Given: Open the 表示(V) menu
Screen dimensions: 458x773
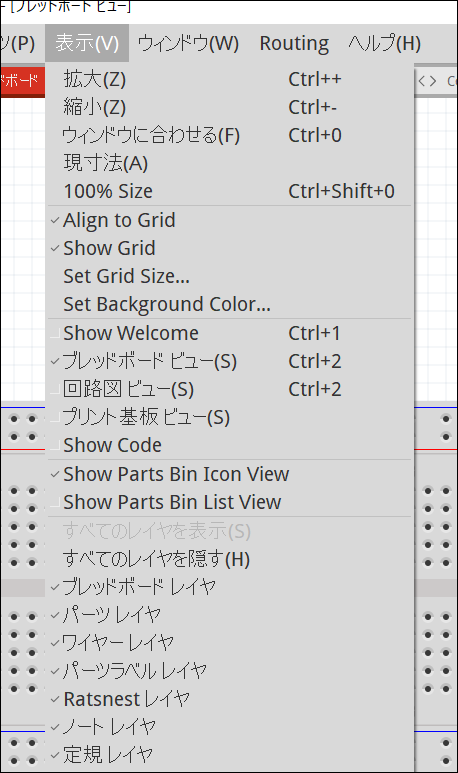Looking at the screenshot, I should (87, 43).
